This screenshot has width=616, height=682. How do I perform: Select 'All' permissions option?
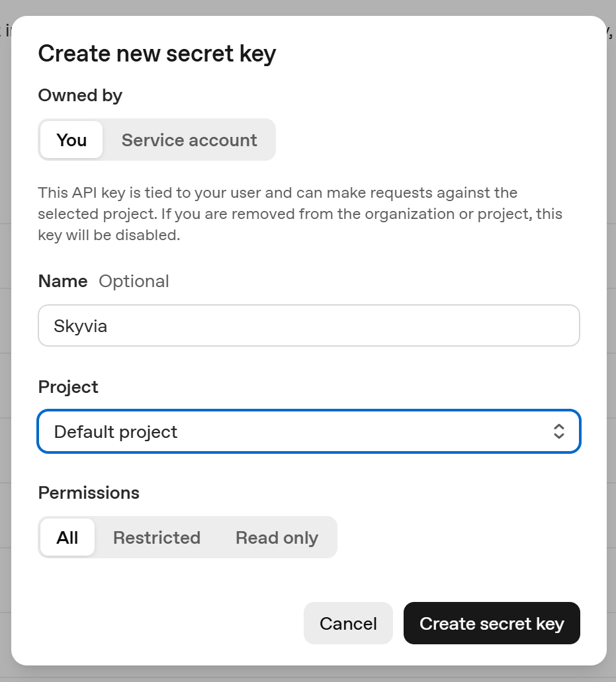(67, 537)
